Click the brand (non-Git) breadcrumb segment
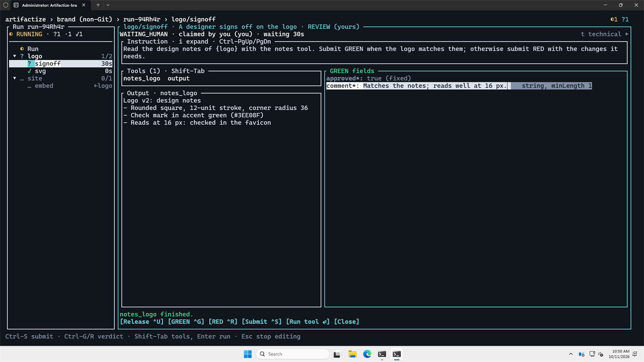 85,19
